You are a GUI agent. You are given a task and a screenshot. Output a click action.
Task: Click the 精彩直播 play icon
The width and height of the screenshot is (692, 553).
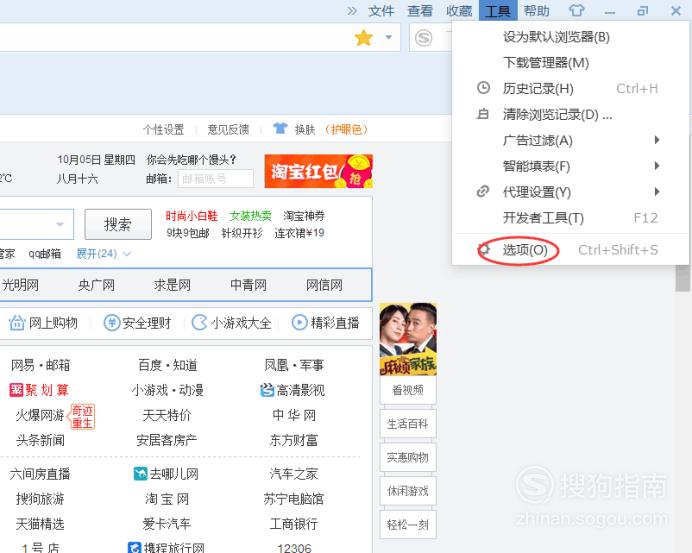click(x=300, y=323)
